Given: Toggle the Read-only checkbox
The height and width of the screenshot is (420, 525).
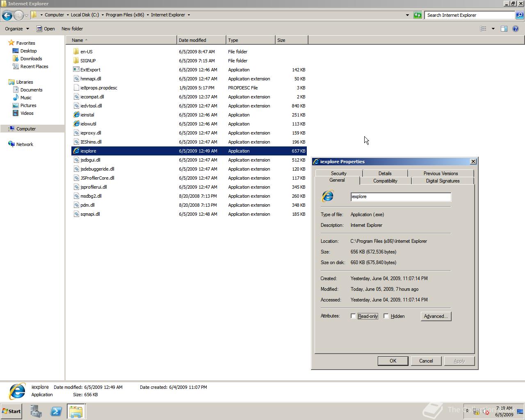Looking at the screenshot, I should (x=353, y=316).
